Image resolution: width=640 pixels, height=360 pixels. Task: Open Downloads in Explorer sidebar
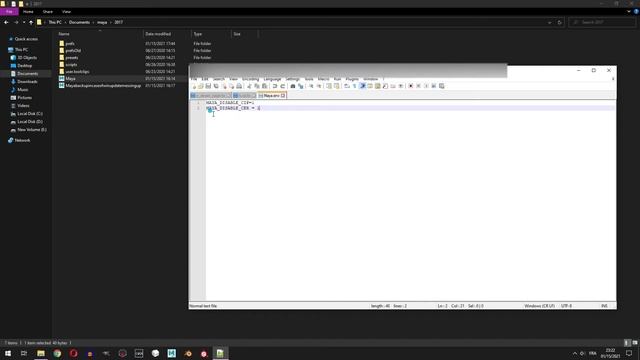click(27, 82)
